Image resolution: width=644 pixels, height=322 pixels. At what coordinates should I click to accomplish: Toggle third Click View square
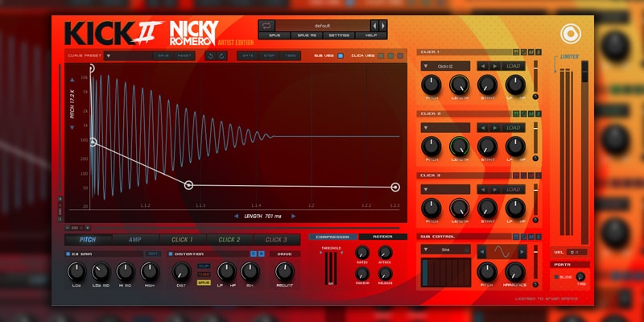pyautogui.click(x=399, y=56)
